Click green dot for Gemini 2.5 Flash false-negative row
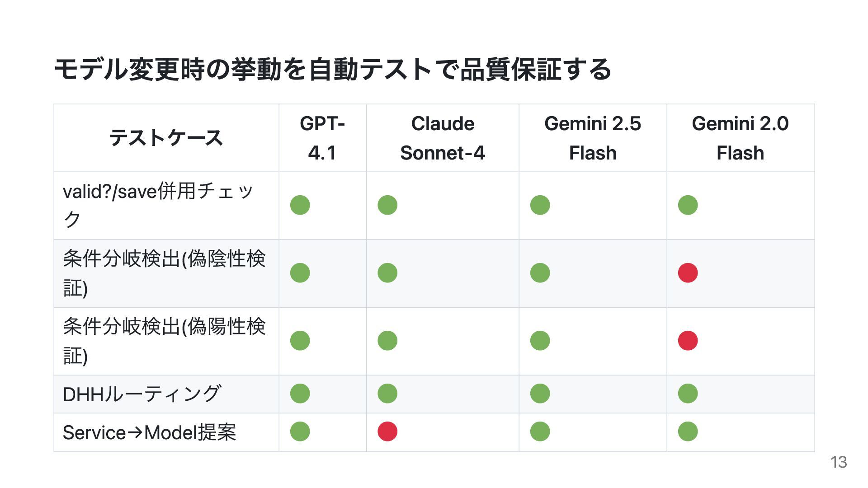 click(x=540, y=273)
